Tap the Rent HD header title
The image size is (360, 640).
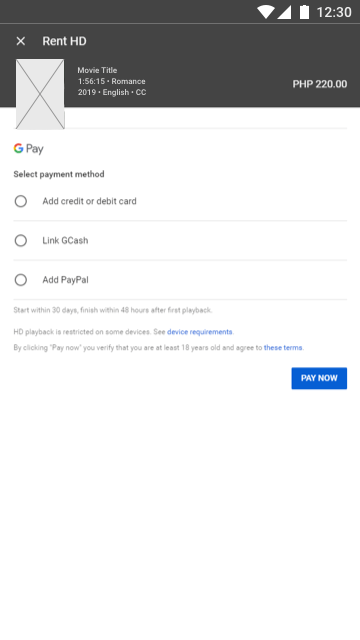pos(64,41)
